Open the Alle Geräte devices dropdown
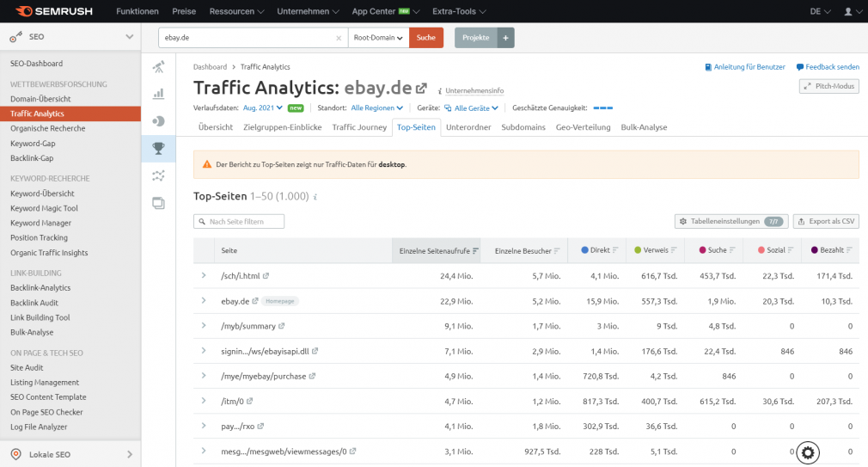 472,108
